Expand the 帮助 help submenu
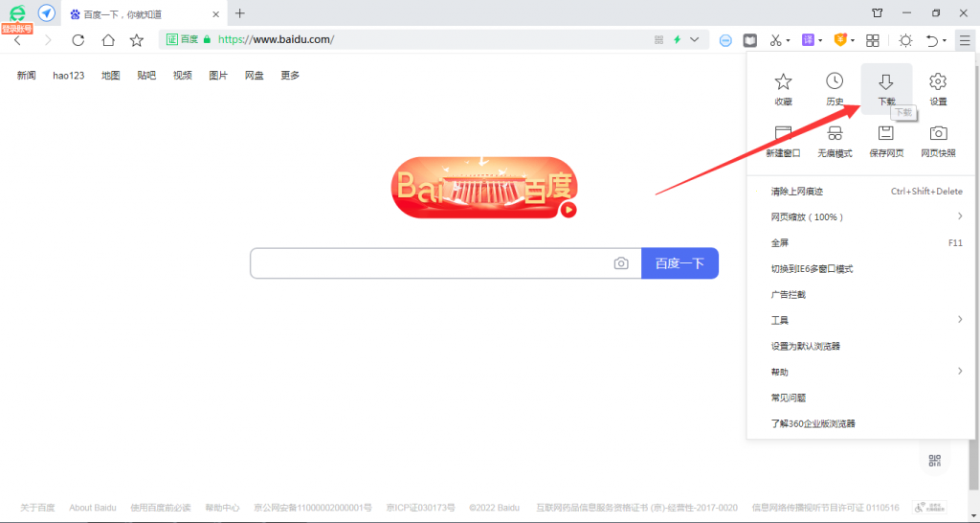This screenshot has height=523, width=980. point(959,372)
